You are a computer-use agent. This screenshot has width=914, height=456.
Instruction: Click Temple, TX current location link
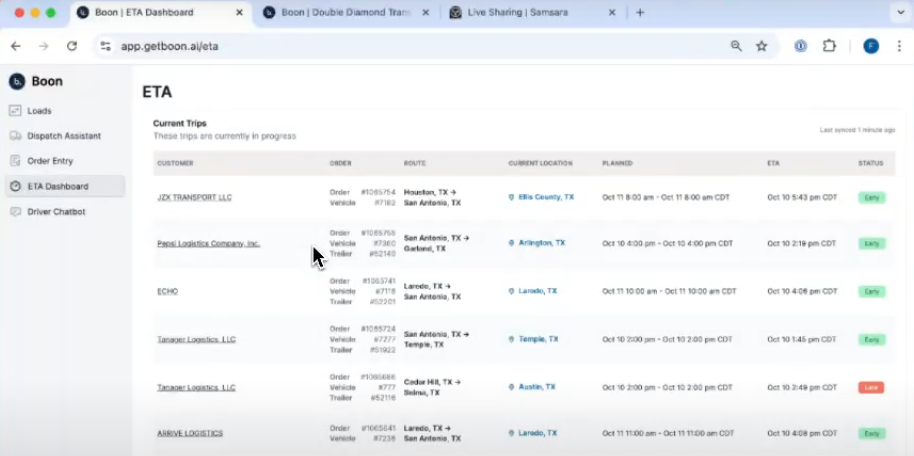(539, 339)
